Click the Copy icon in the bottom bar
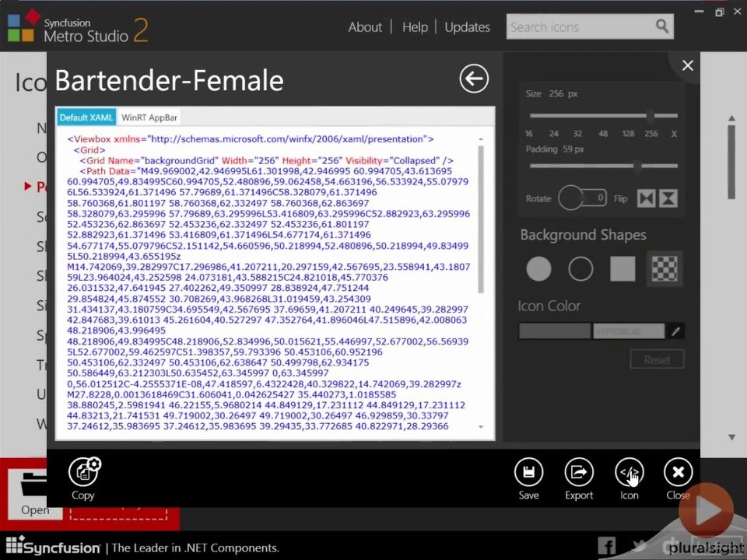The width and height of the screenshot is (747, 560). [x=84, y=471]
